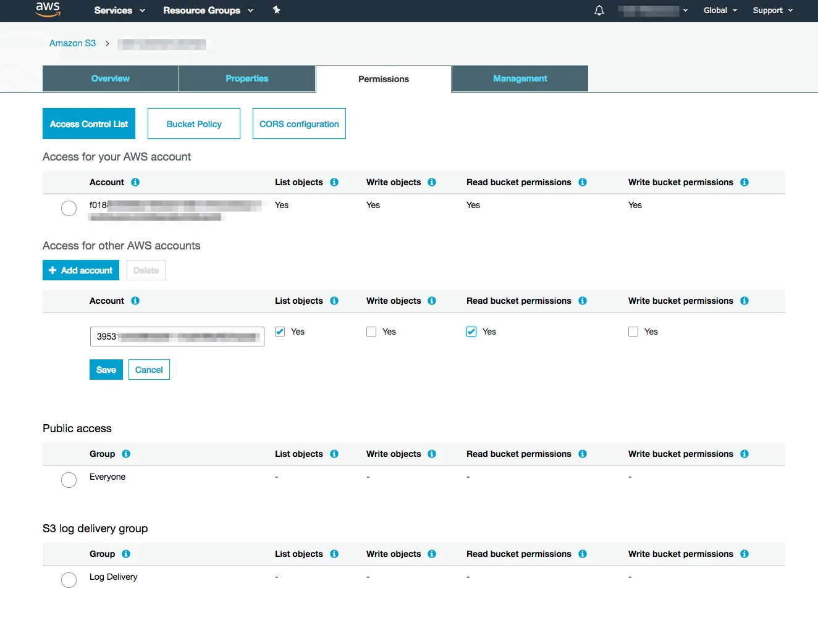Save the new account permissions
The image size is (818, 644).
(x=106, y=370)
